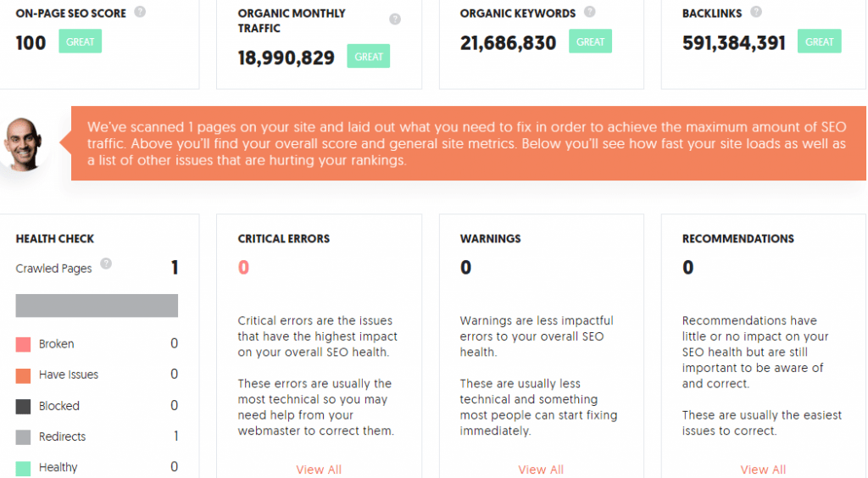
Task: Click help icon beside Organic Monthly Traffic
Action: pos(395,19)
